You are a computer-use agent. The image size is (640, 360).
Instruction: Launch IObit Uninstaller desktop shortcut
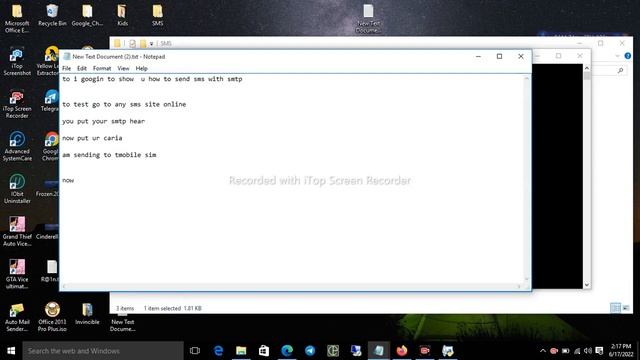coord(17,189)
